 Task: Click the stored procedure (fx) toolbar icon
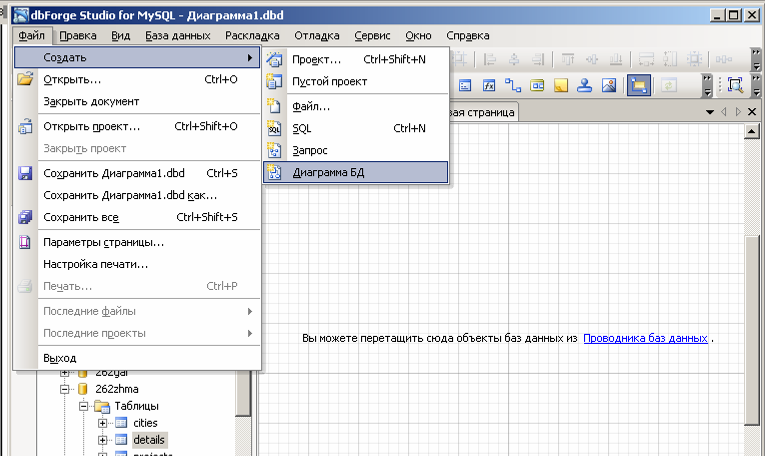point(490,85)
